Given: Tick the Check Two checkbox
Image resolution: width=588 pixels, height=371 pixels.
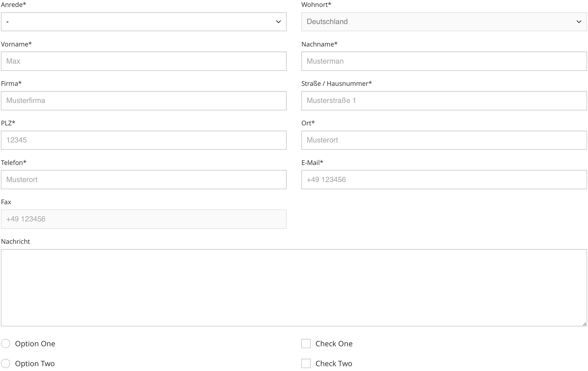Looking at the screenshot, I should click(306, 363).
